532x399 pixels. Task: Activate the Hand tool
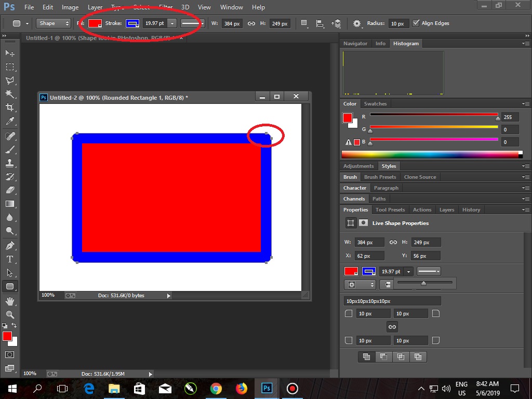[x=9, y=299]
